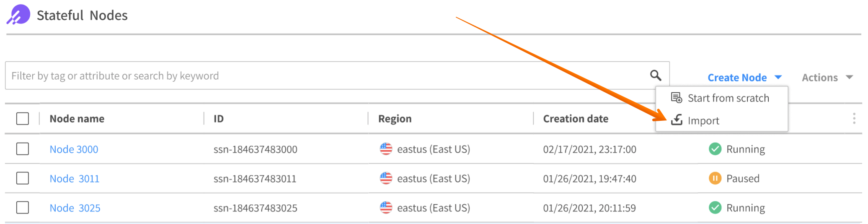The height and width of the screenshot is (224, 868).
Task: Open the Node 3000 link
Action: 74,149
